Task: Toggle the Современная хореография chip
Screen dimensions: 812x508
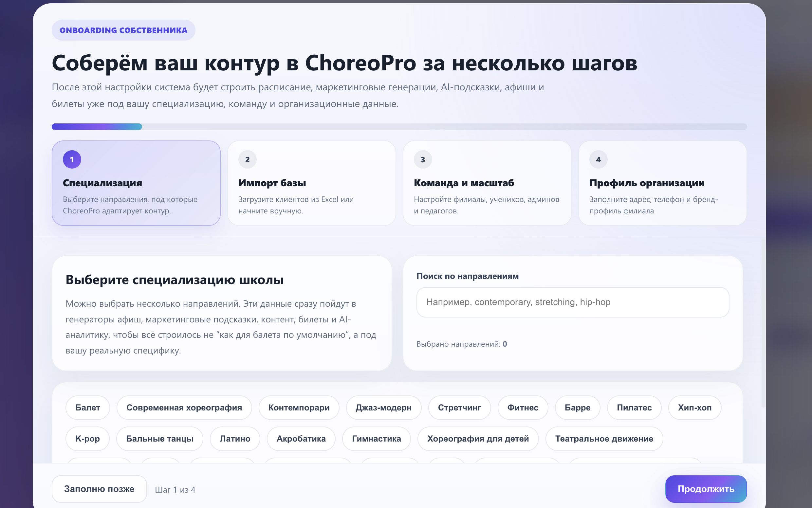Action: 184,408
